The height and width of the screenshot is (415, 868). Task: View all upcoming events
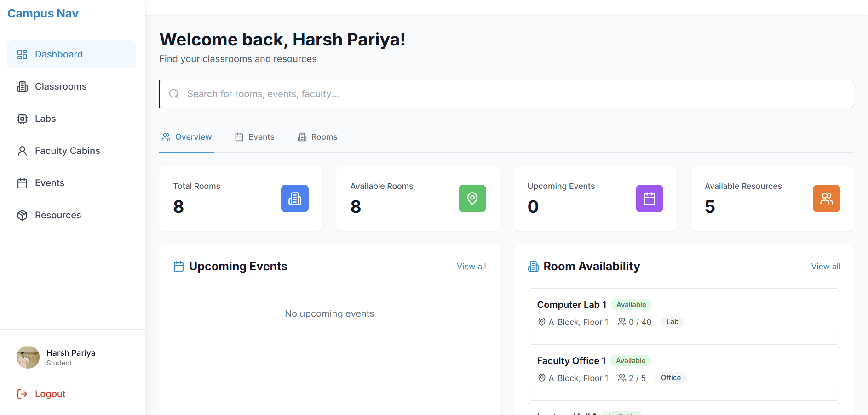tap(471, 267)
